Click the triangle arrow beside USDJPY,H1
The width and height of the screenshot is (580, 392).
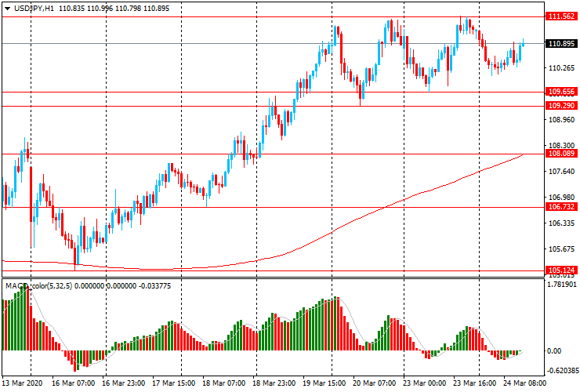pos(6,6)
